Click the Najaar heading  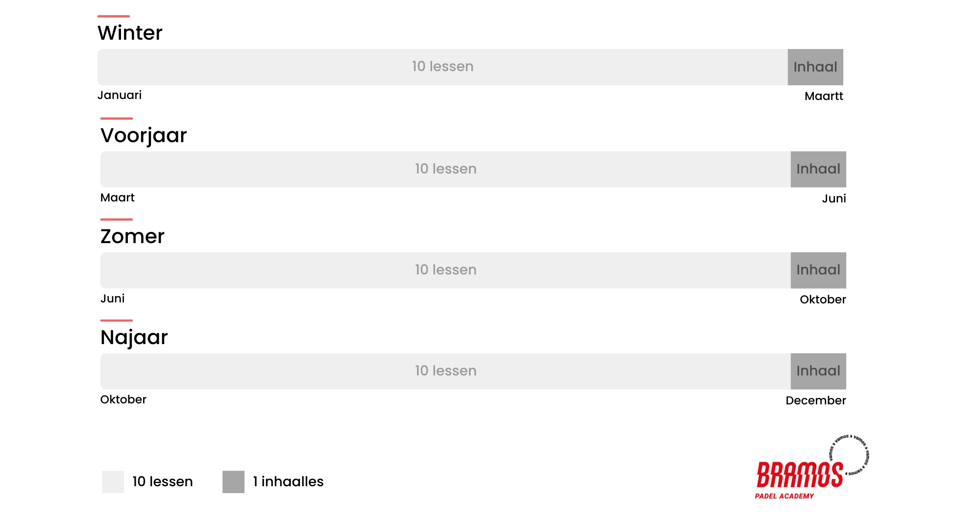tap(134, 338)
